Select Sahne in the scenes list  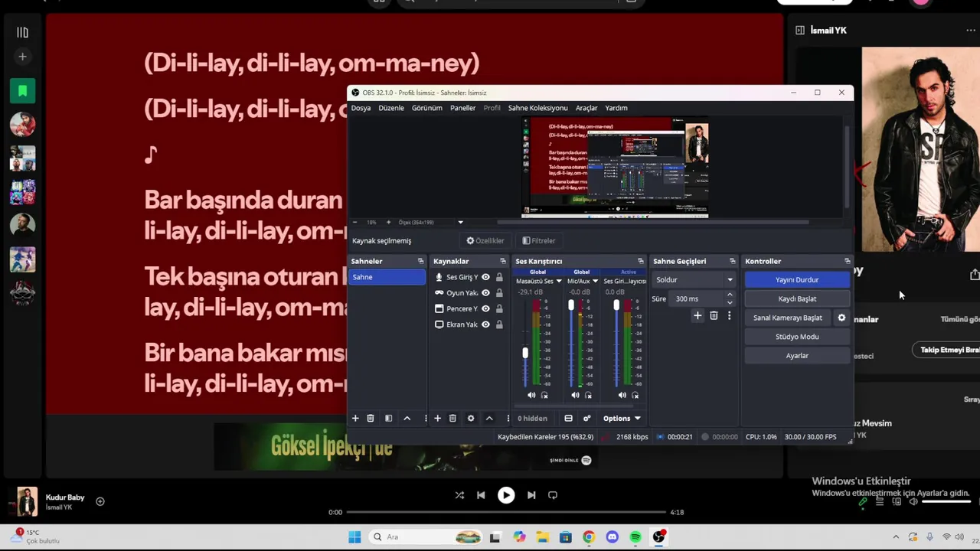click(387, 277)
